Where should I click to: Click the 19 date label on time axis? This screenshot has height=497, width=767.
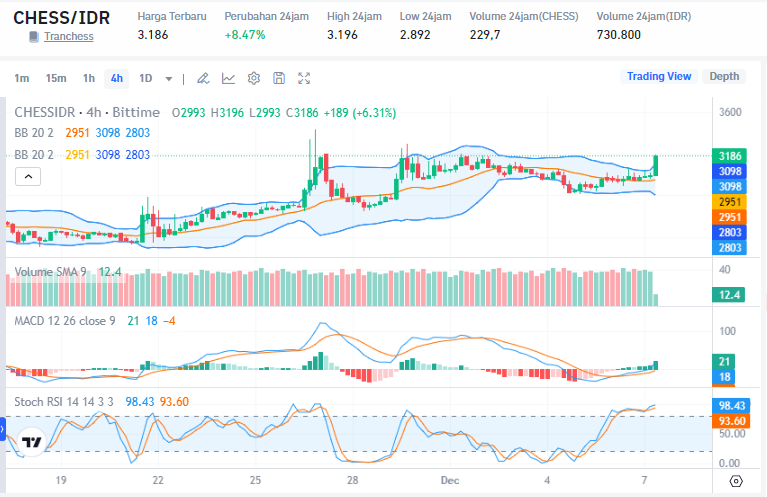click(x=61, y=480)
